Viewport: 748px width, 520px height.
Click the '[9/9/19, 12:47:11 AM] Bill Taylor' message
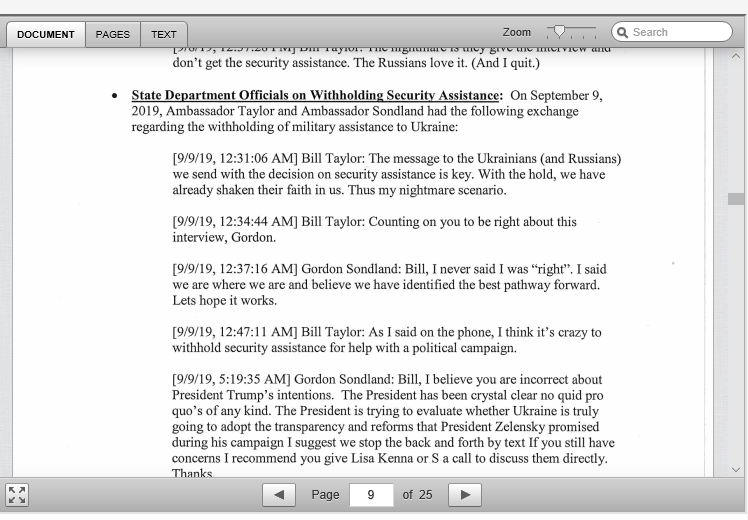[x=387, y=340]
